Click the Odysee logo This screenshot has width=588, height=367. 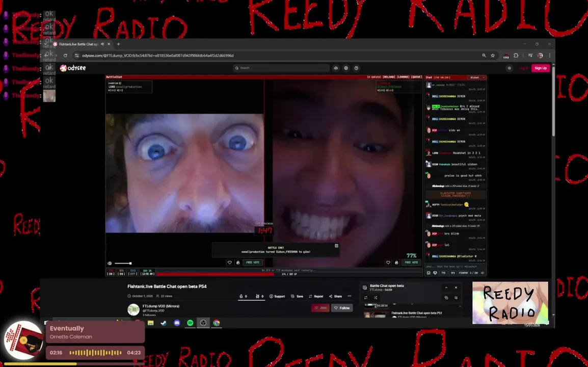(73, 68)
